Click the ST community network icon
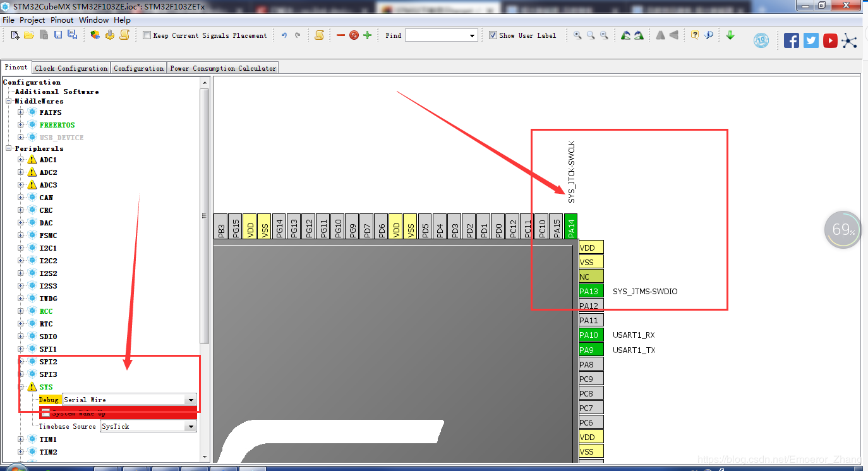 point(850,41)
